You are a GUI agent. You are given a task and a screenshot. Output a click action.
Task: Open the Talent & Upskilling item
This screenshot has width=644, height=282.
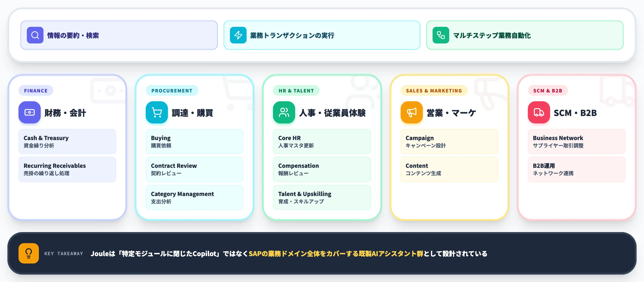(x=322, y=197)
